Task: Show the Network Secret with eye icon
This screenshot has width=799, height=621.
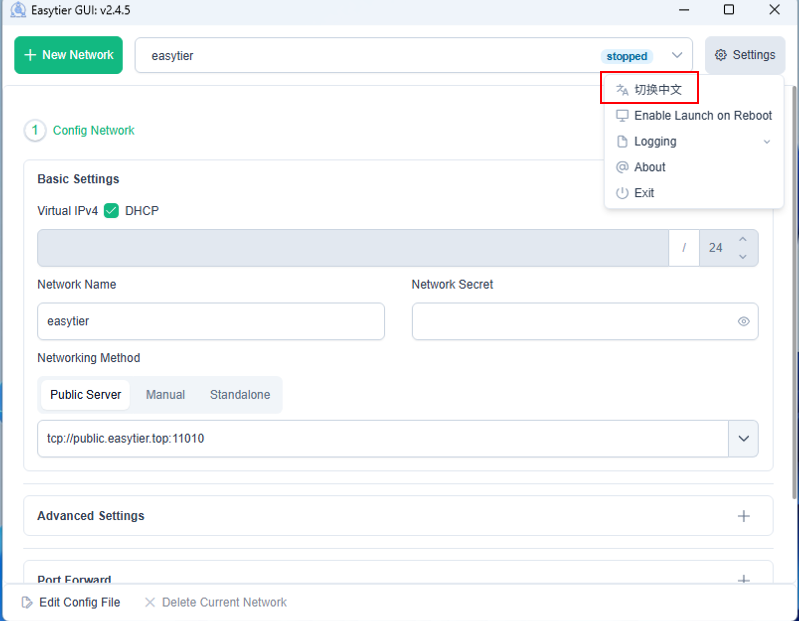Action: (x=743, y=322)
